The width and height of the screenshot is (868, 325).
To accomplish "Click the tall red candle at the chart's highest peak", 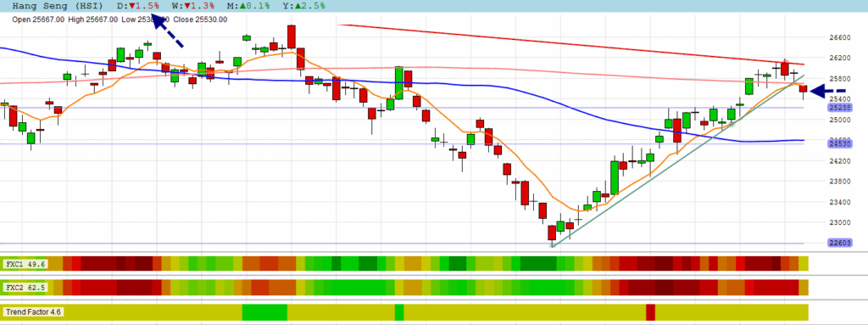I will (292, 36).
